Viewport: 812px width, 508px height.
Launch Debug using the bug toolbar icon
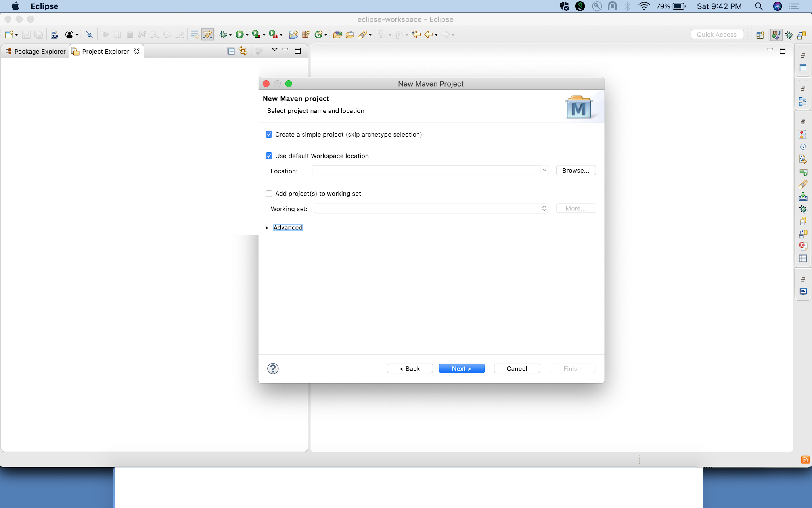[222, 35]
